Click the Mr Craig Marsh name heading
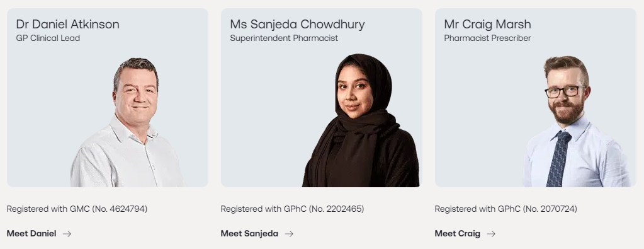Screen dimensions: 644x249 (487, 25)
